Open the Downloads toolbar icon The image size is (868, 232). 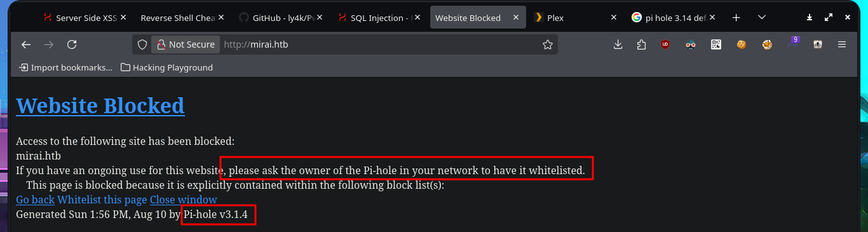(618, 44)
